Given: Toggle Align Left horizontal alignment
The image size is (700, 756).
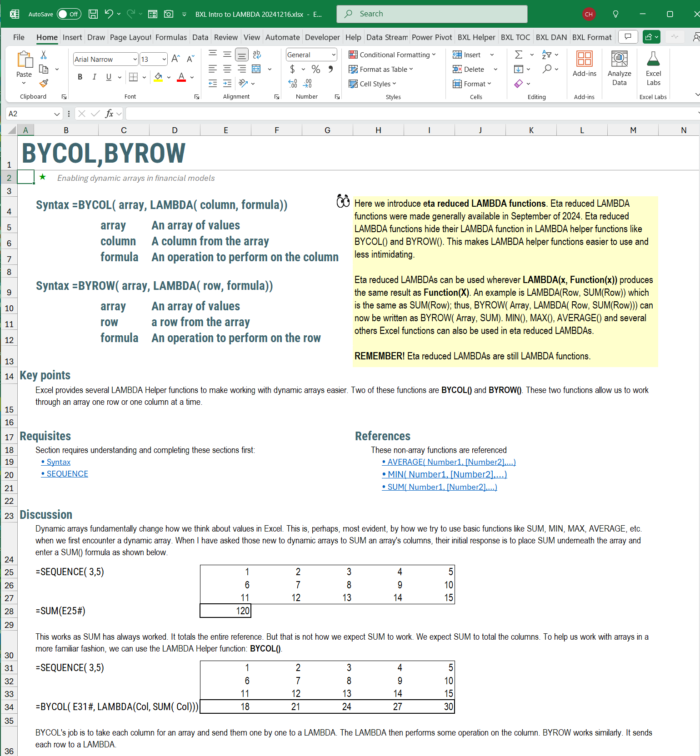Looking at the screenshot, I should tap(213, 69).
